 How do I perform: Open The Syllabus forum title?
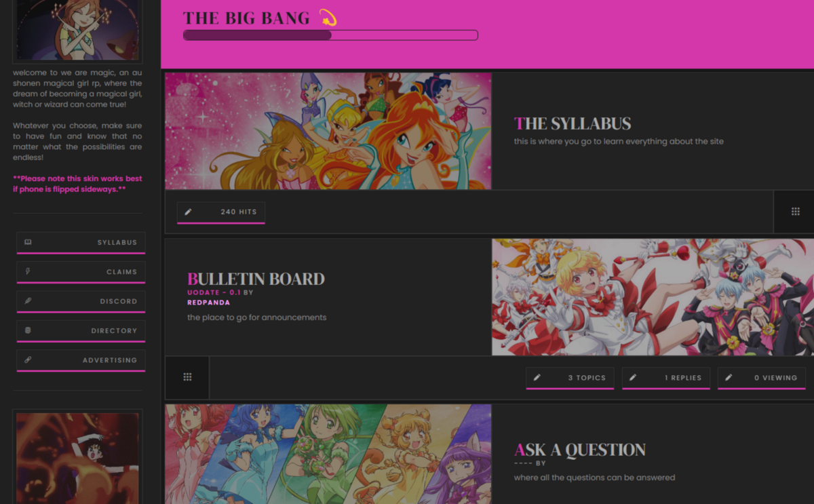(x=573, y=123)
